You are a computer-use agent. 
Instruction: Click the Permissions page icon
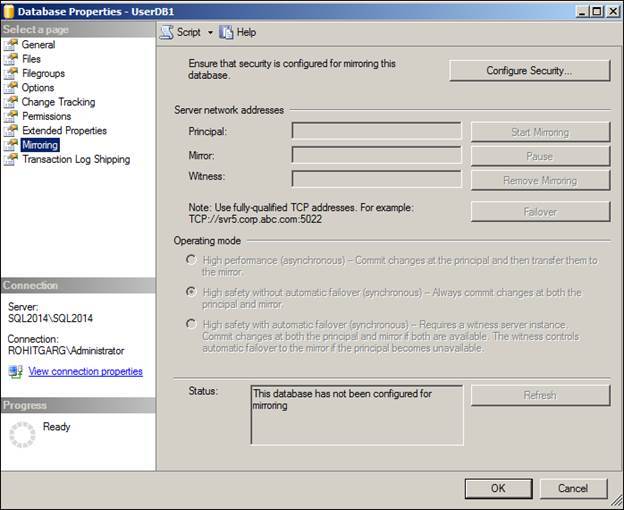click(x=10, y=116)
